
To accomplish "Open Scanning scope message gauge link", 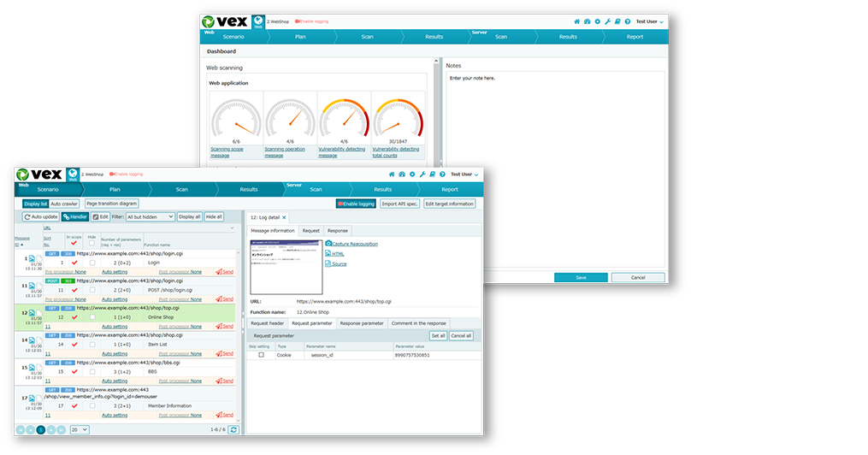I will [227, 152].
